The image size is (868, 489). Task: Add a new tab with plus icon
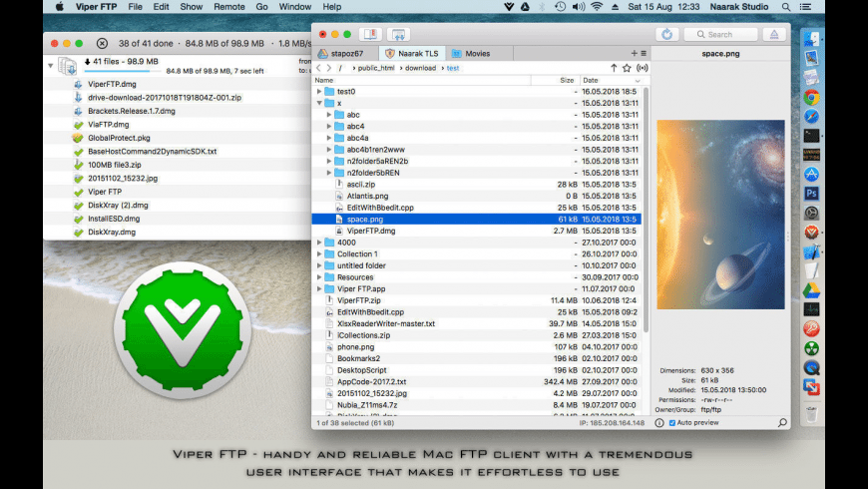[634, 54]
